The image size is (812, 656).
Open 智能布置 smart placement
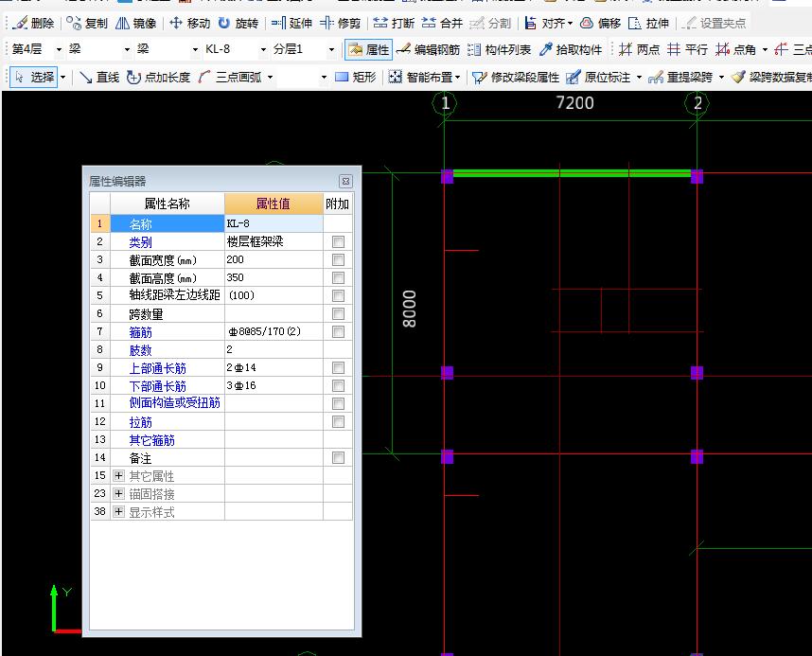pos(424,78)
